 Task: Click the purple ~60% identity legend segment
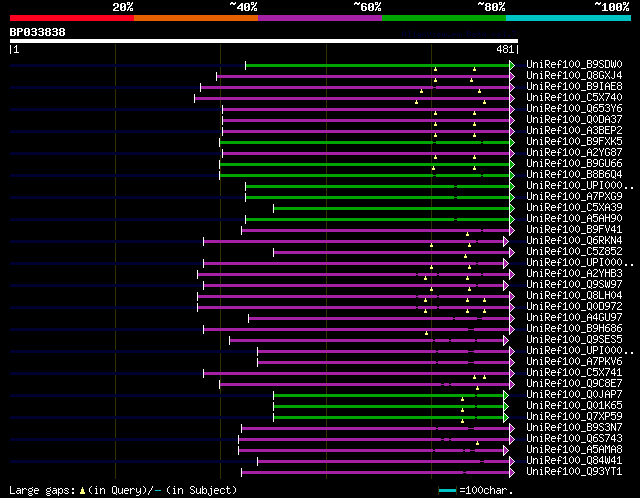click(x=320, y=18)
